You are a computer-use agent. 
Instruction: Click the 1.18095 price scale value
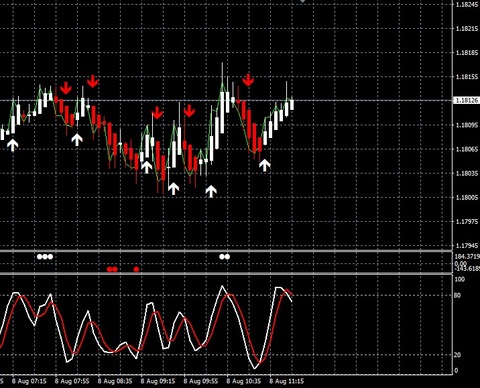click(x=467, y=125)
